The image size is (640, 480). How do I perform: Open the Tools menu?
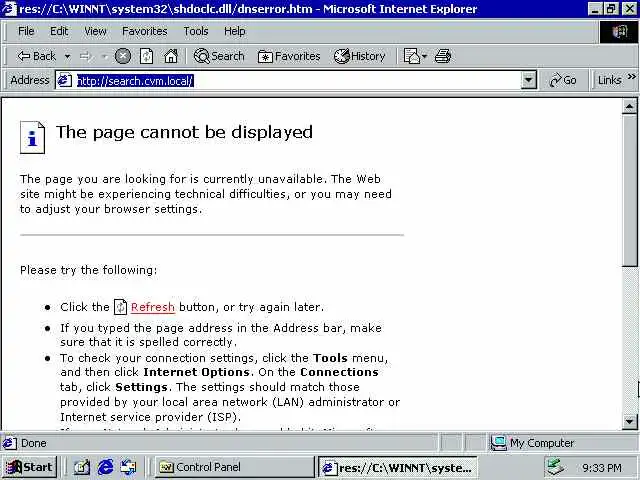point(196,31)
